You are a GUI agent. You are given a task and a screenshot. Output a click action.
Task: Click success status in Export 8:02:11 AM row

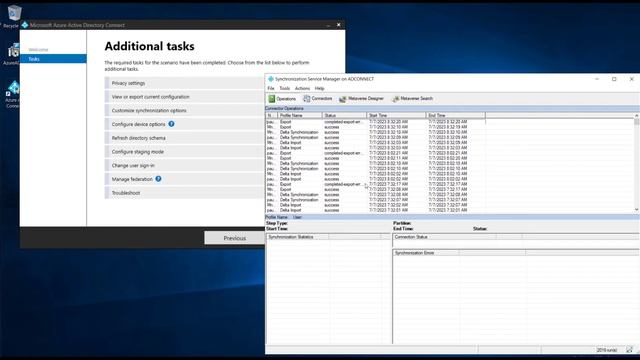click(x=332, y=158)
